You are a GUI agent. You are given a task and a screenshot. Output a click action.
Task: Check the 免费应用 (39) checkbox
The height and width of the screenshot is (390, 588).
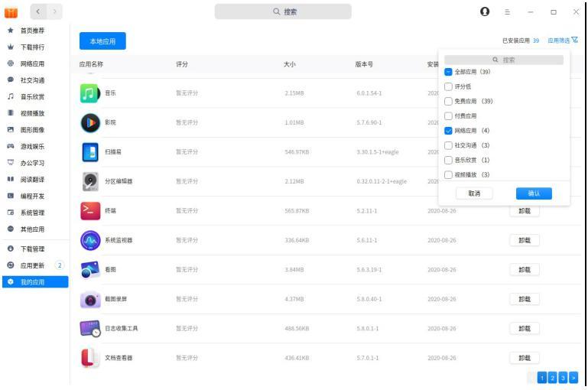pyautogui.click(x=448, y=101)
